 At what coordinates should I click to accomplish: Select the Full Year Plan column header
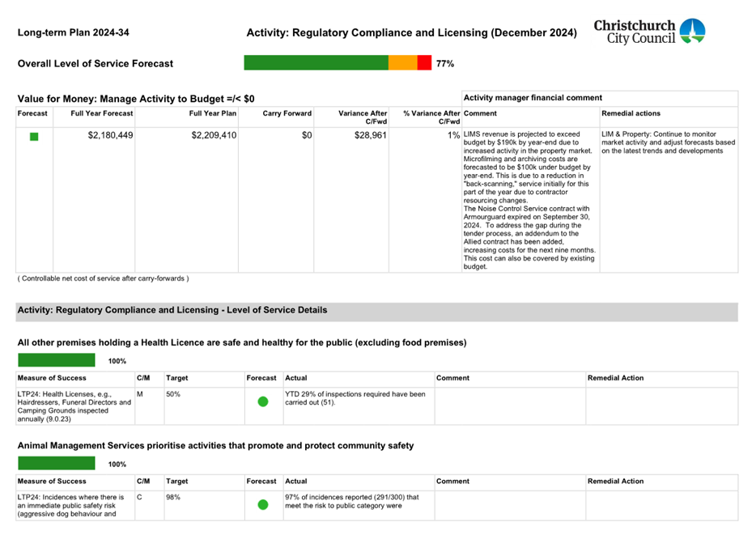[x=212, y=113]
